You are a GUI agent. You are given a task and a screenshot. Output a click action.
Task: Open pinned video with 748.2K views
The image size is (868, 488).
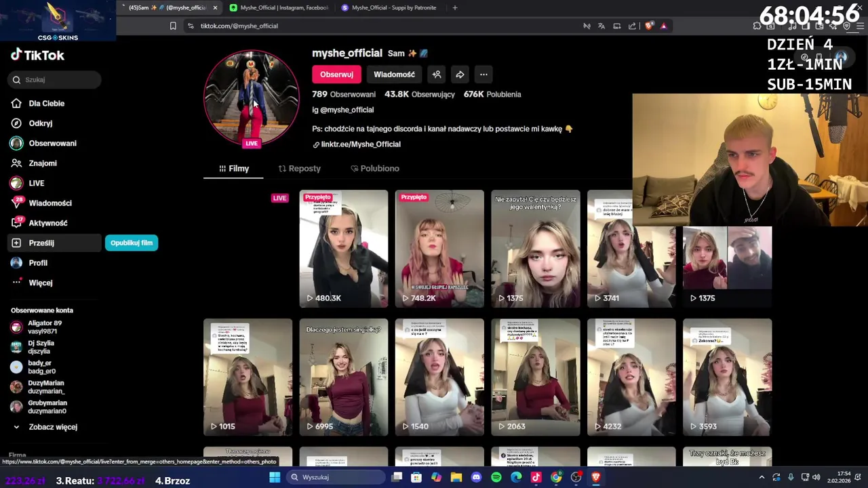click(x=439, y=249)
